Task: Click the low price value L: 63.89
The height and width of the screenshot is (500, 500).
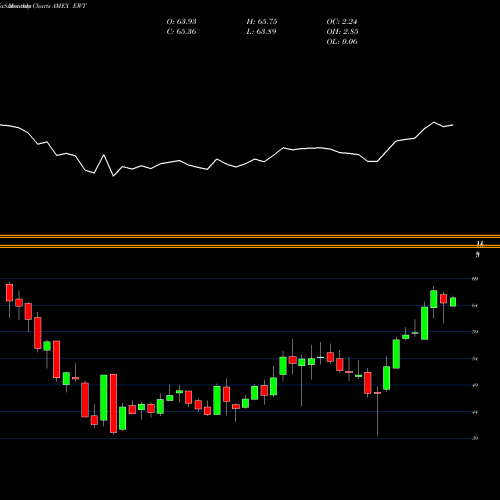Action: pyautogui.click(x=261, y=32)
